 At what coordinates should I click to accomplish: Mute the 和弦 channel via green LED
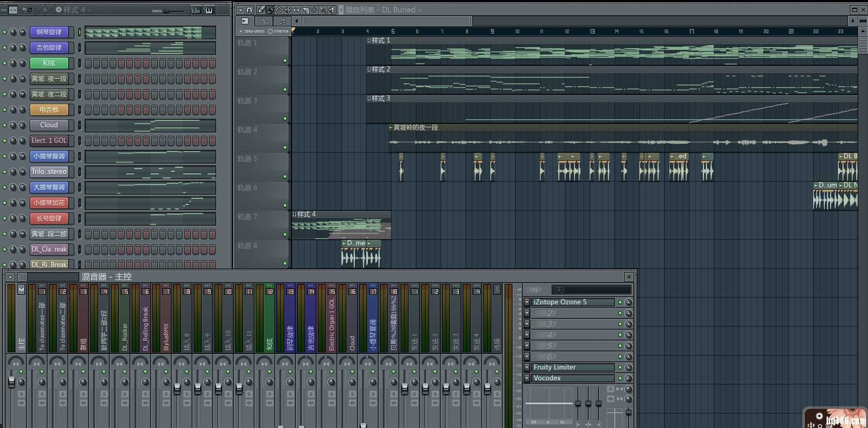click(5, 63)
